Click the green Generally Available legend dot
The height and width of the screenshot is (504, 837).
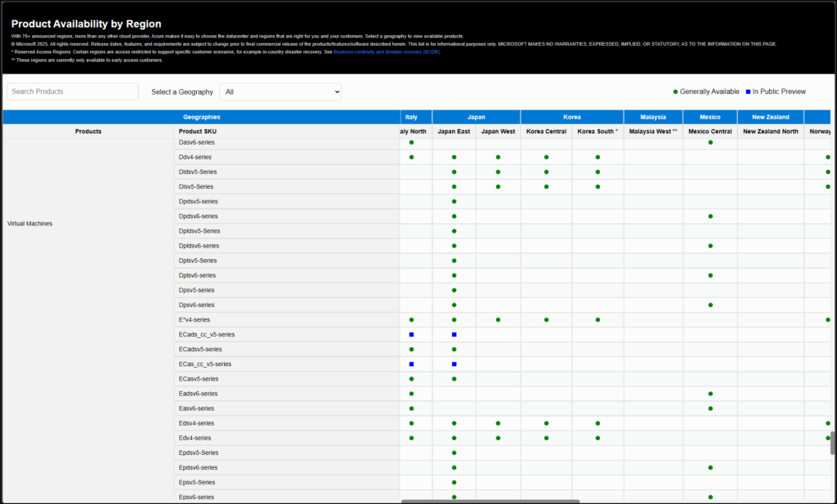(x=675, y=91)
